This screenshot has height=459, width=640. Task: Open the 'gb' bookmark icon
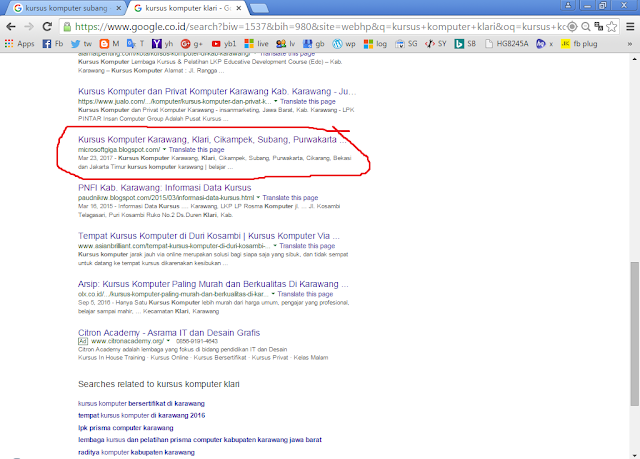tap(314, 44)
